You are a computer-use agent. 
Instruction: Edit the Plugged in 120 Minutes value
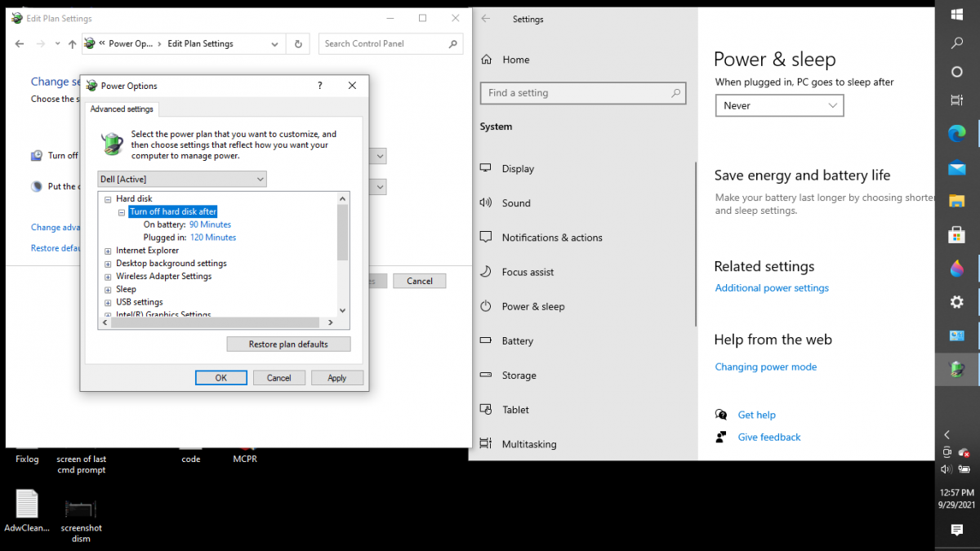(x=213, y=238)
